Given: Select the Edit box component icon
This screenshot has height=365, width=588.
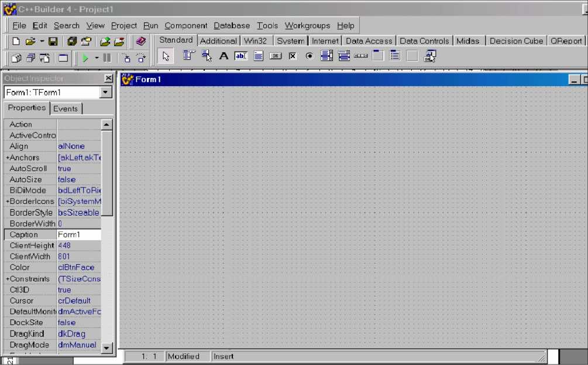Looking at the screenshot, I should tap(240, 56).
